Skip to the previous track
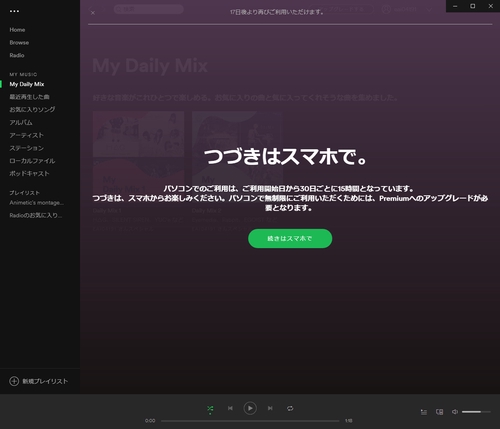Image resolution: width=500 pixels, height=429 pixels. click(x=230, y=408)
